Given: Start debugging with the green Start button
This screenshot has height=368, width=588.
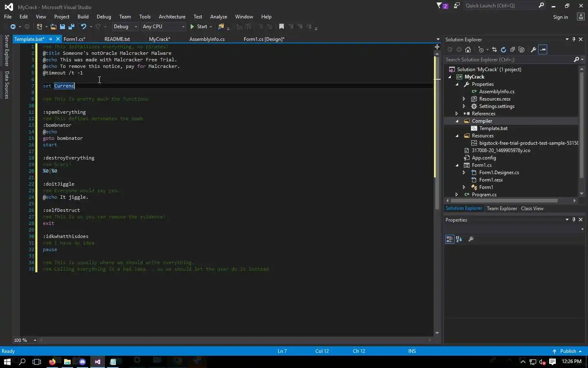Looking at the screenshot, I should (x=199, y=27).
